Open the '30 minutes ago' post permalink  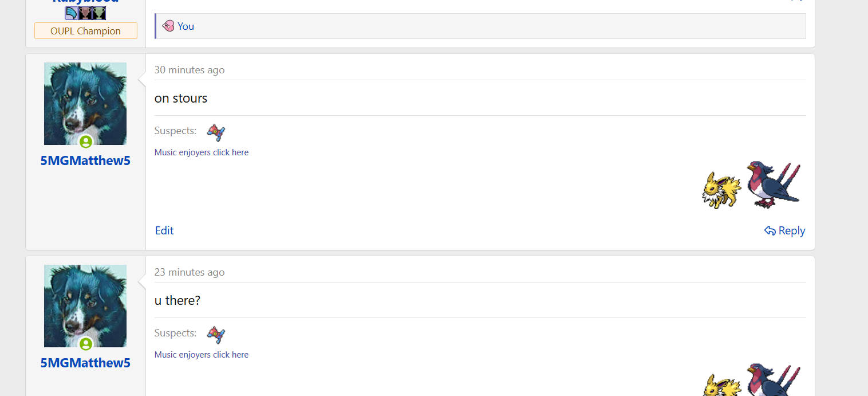pyautogui.click(x=190, y=70)
